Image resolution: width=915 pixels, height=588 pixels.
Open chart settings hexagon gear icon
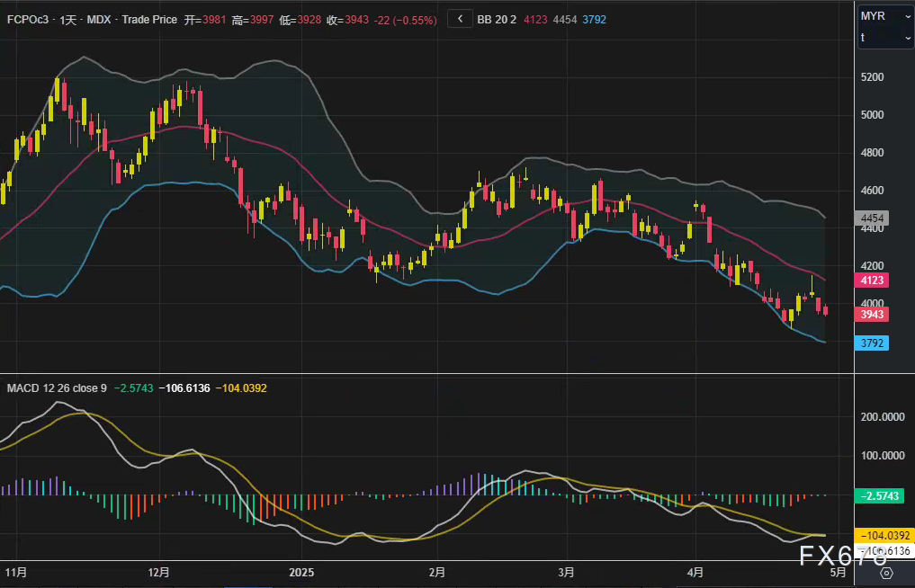[885, 573]
